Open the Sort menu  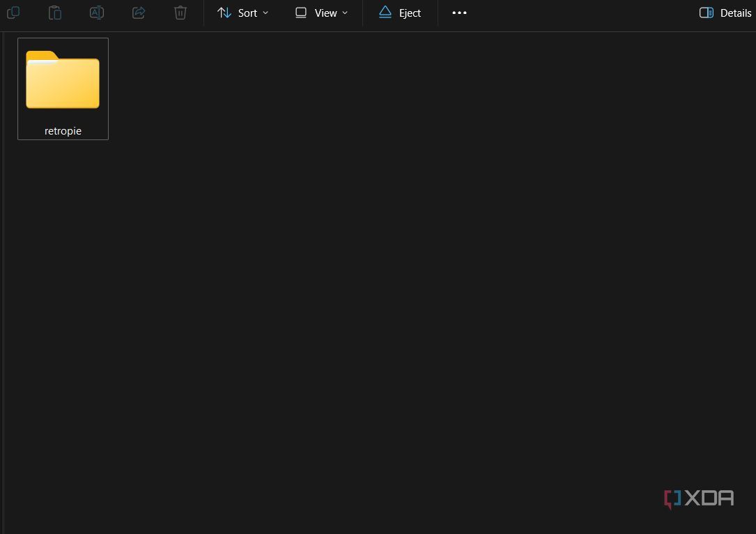click(242, 13)
